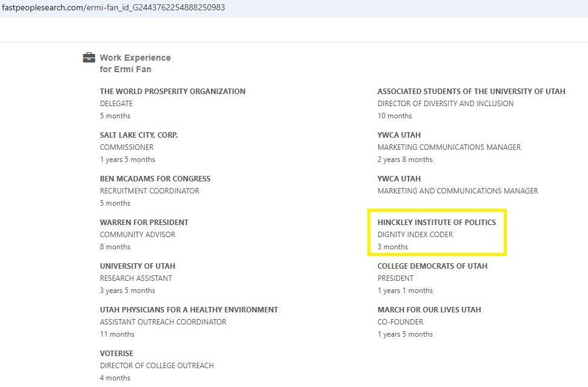The image size is (588, 387).
Task: Click the '8 months' duration
Action: 115,247
